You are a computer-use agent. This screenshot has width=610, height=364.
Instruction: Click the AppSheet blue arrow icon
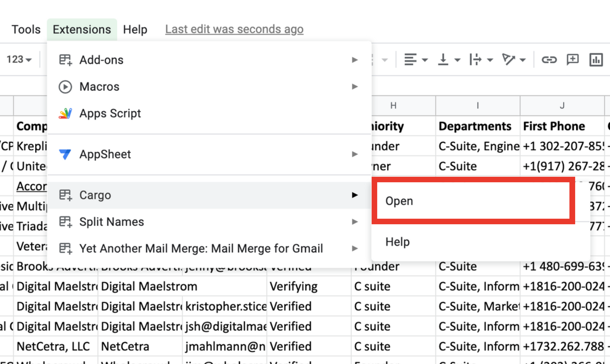coord(65,154)
